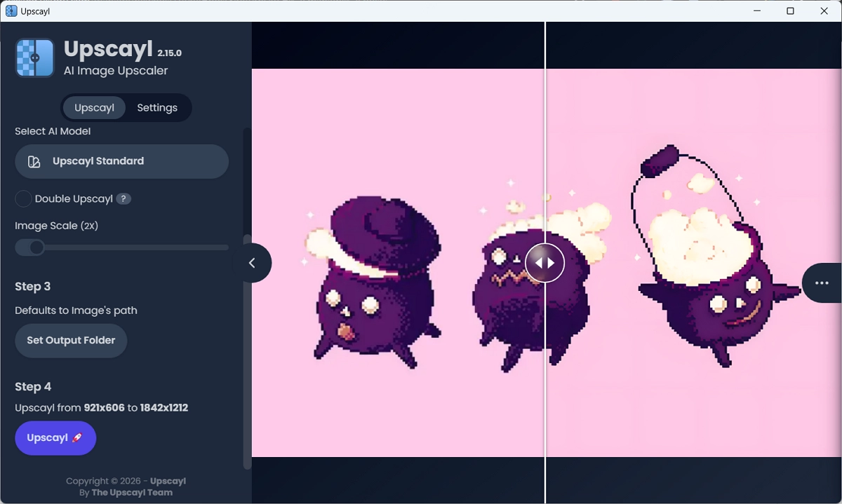Close the Upscayl window
This screenshot has width=842, height=504.
tap(824, 11)
